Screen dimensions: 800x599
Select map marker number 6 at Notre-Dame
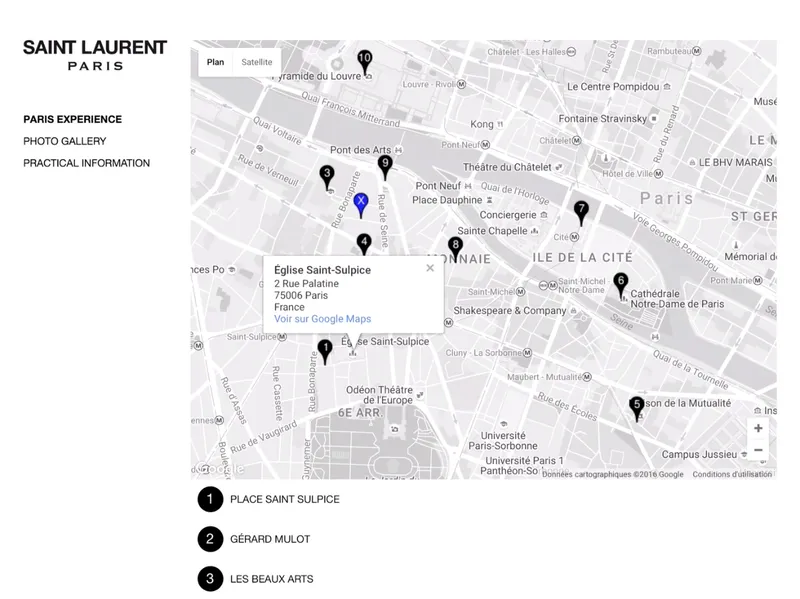[621, 284]
